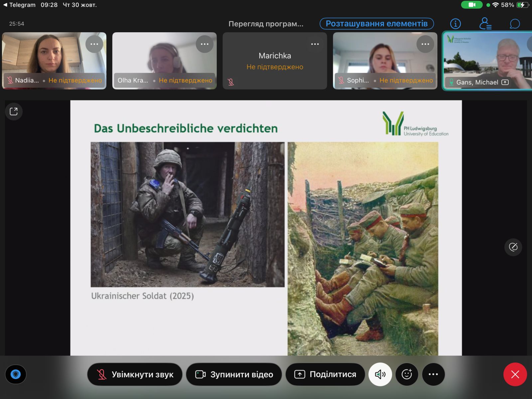Open the meeting info icon
The width and height of the screenshot is (532, 399).
(456, 24)
